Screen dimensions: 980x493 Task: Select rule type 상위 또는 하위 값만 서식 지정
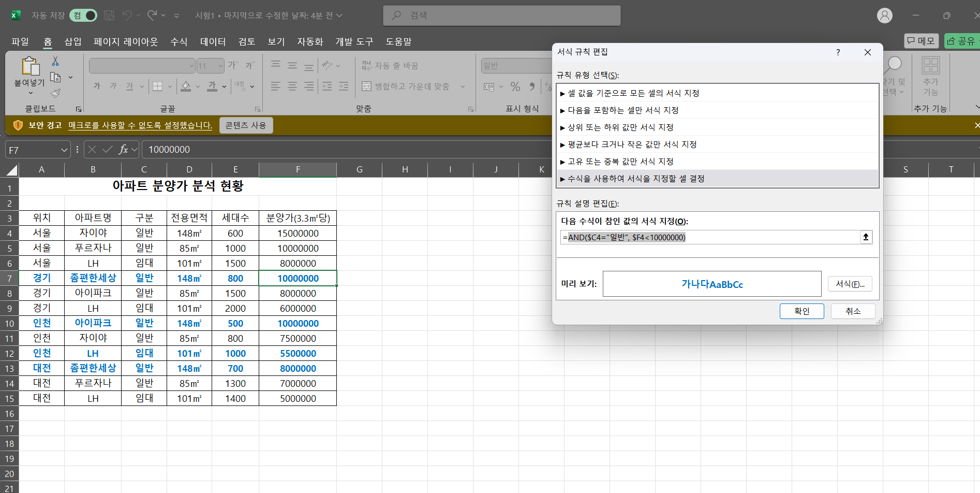(620, 127)
